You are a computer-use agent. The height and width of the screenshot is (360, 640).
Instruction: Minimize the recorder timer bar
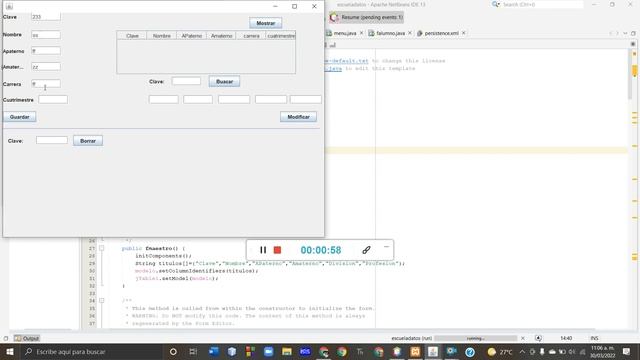point(386,247)
